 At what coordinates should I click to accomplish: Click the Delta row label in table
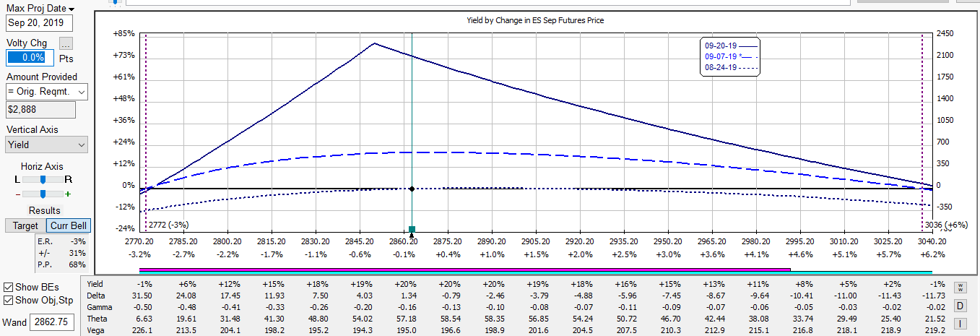coord(95,296)
